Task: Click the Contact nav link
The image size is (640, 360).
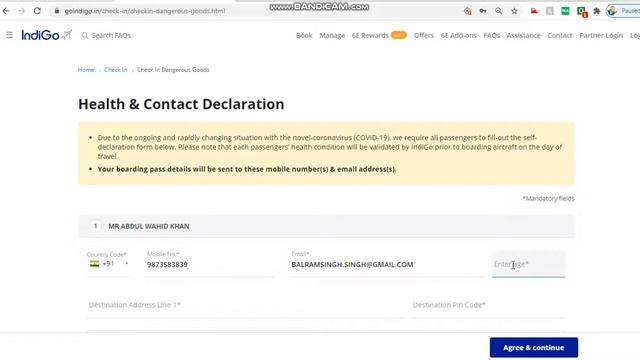Action: coord(560,36)
